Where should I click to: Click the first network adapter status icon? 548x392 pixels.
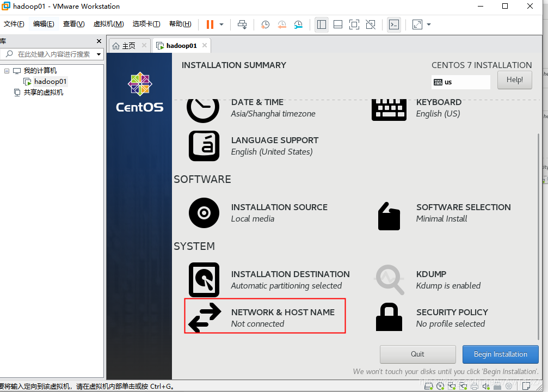(452, 386)
